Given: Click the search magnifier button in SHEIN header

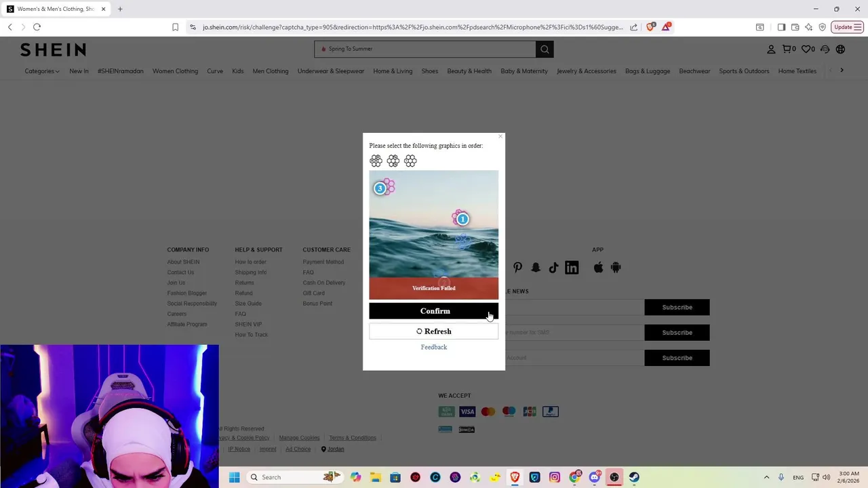Looking at the screenshot, I should [545, 49].
